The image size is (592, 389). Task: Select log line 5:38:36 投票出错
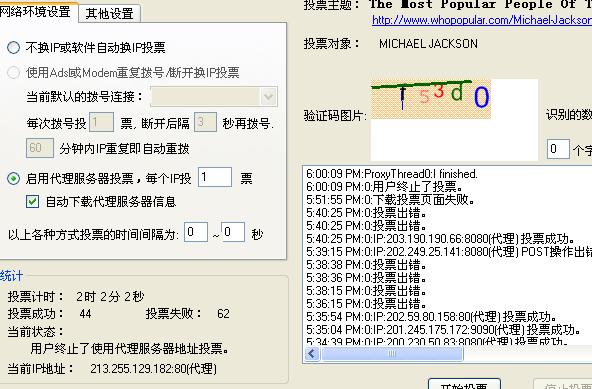(367, 278)
